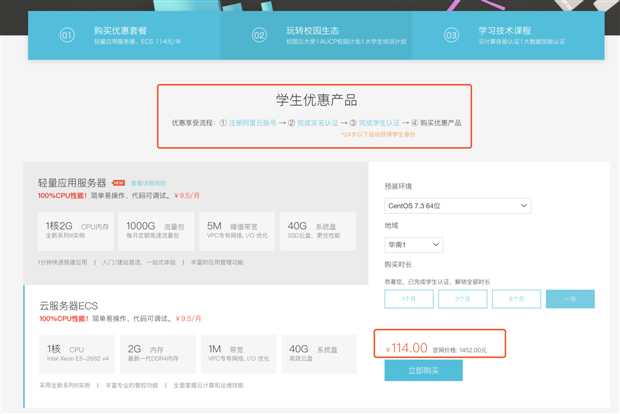Screen dimensions: 620x414
Task: Click the 购买优惠产品 step ④ text
Action: click(440, 123)
